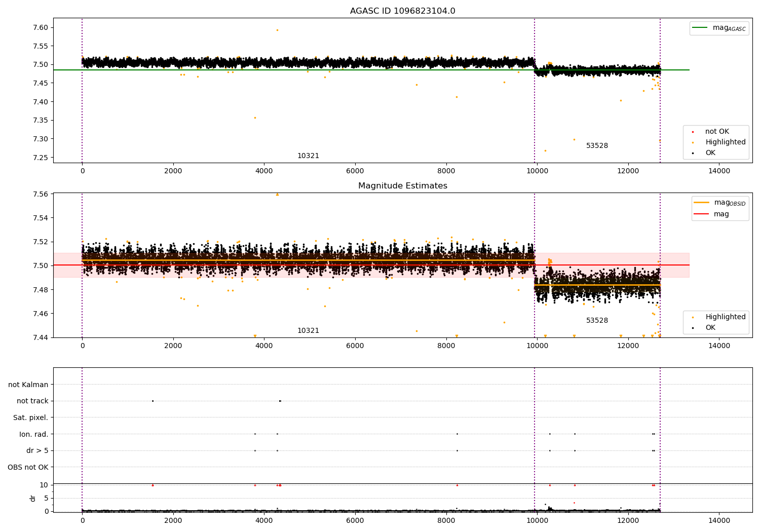Click the orange line sample beside mag OBSID legend
The width and height of the screenshot is (760, 532).
(x=701, y=202)
